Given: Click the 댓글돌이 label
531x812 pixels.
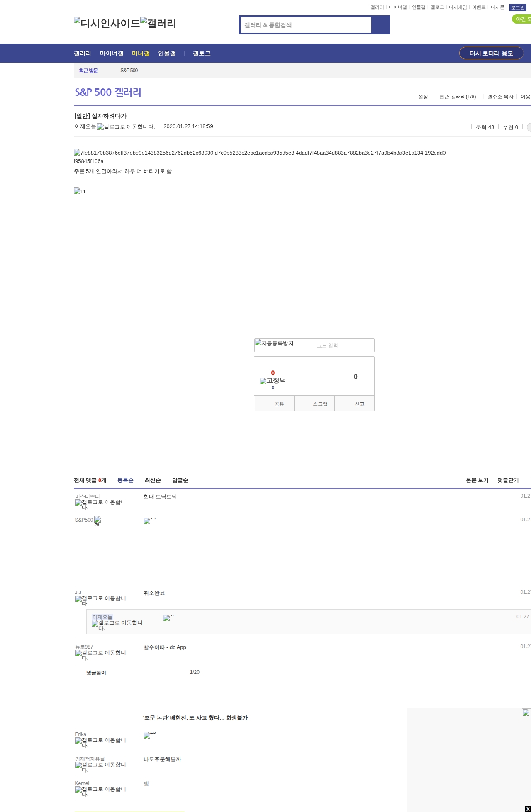Looking at the screenshot, I should 96,673.
